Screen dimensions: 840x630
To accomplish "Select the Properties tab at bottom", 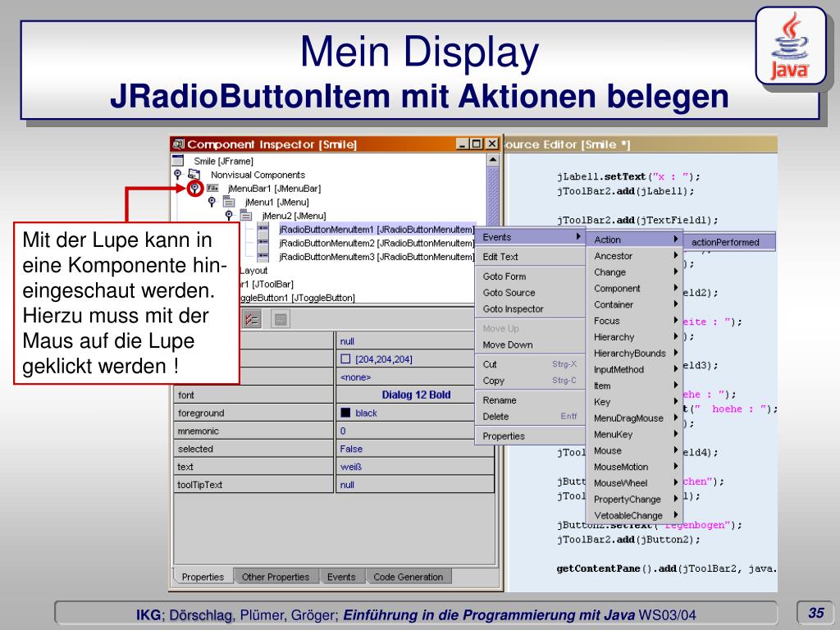I will (x=203, y=577).
